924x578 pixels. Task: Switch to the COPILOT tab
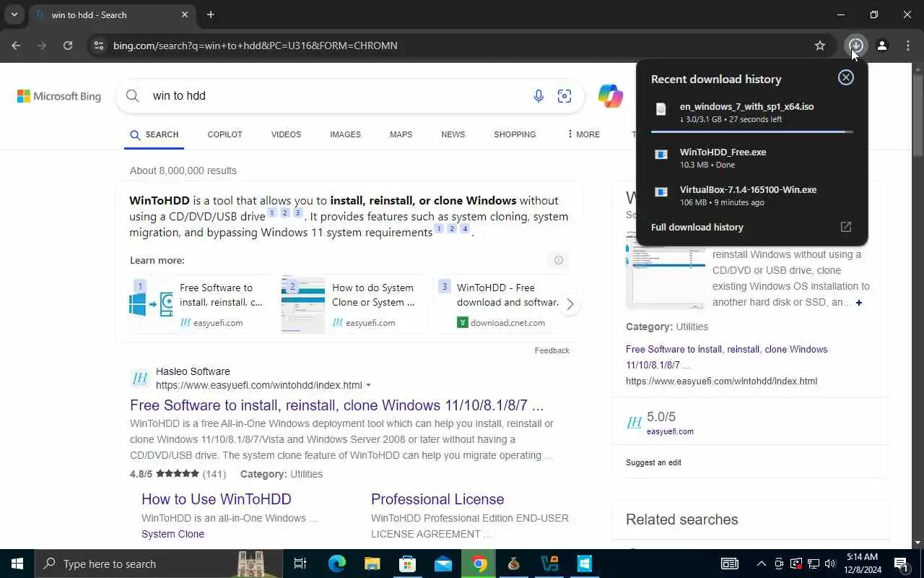[x=225, y=134]
